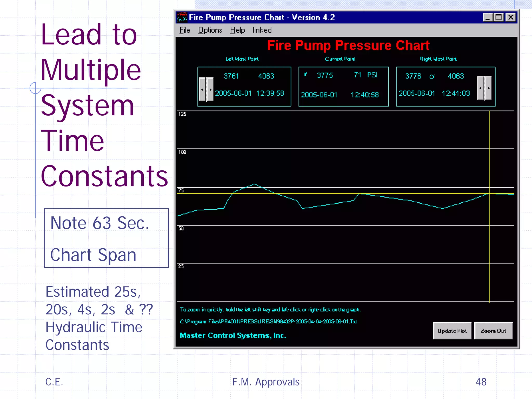Click the app icon in title bar
Image resolution: width=532 pixels, height=399 pixels.
click(x=182, y=17)
